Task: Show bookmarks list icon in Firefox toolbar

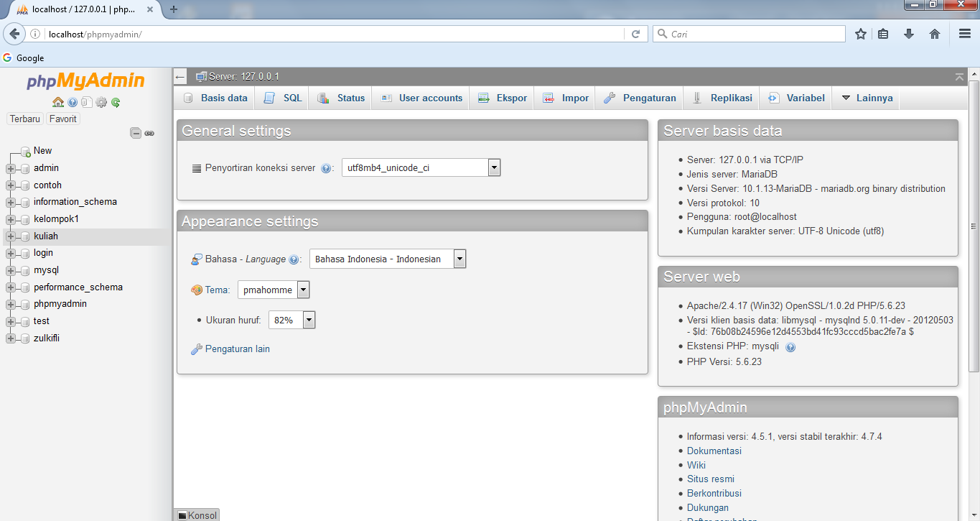Action: pos(884,34)
